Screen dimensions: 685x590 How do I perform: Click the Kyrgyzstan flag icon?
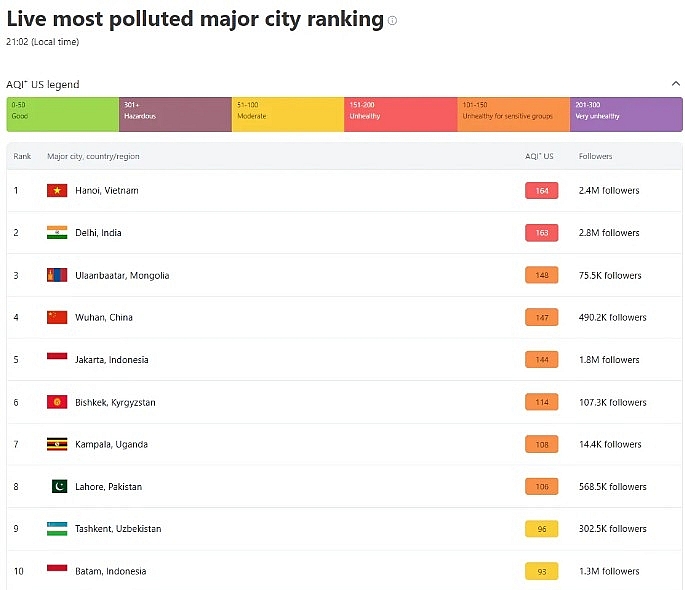point(57,402)
